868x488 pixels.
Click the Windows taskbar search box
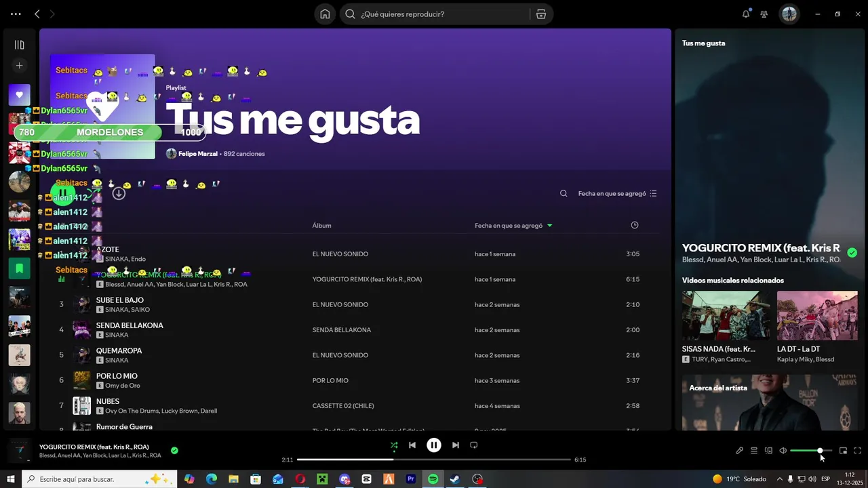99,479
